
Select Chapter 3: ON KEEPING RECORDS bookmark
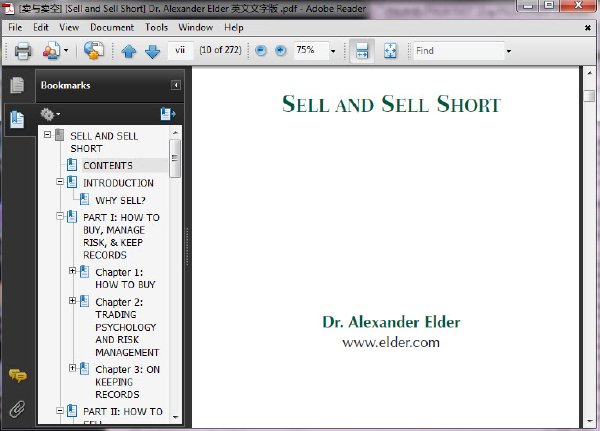pyautogui.click(x=127, y=382)
